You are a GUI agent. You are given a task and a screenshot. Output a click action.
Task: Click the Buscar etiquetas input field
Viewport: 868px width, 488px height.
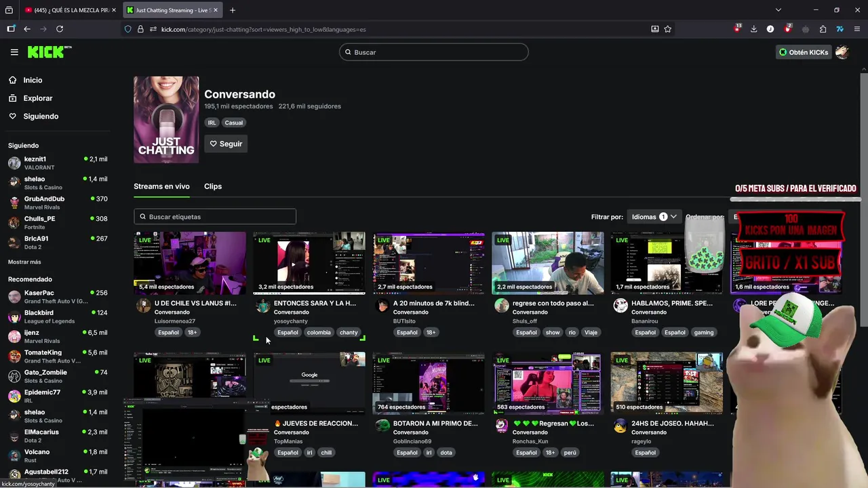[x=215, y=217]
